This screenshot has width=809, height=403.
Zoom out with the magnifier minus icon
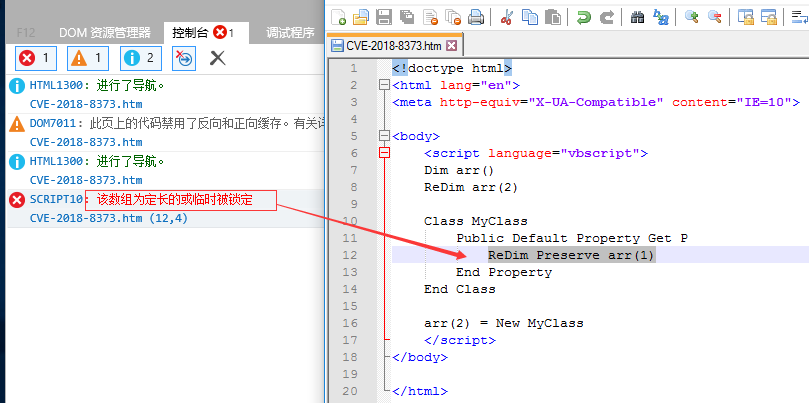click(x=715, y=17)
